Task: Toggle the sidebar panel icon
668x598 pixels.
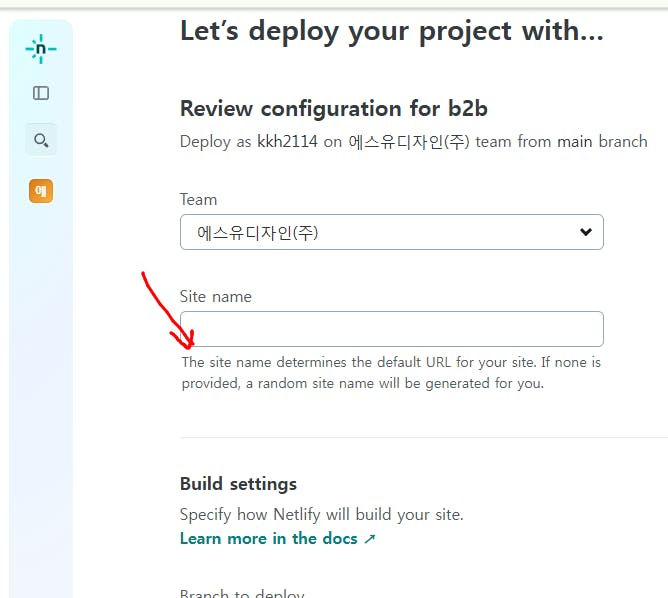Action: (41, 93)
